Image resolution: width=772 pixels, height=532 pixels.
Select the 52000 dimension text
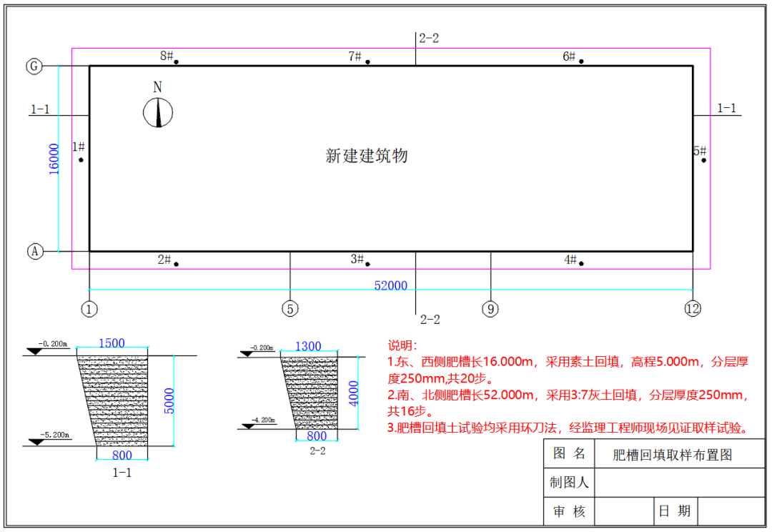(391, 285)
